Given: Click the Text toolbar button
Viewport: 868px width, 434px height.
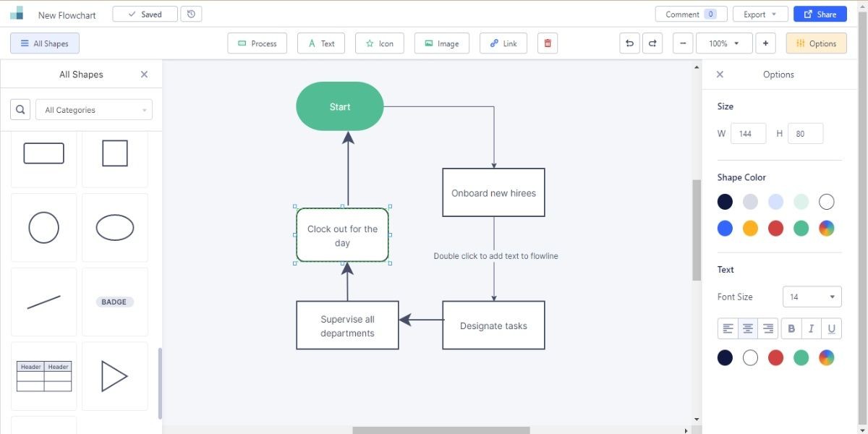Looking at the screenshot, I should click(321, 43).
